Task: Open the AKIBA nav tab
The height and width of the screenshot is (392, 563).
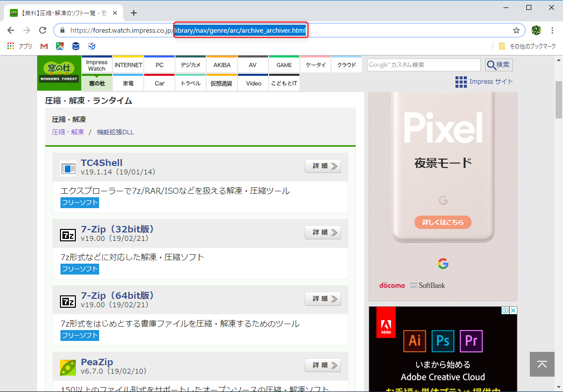Action: tap(222, 65)
